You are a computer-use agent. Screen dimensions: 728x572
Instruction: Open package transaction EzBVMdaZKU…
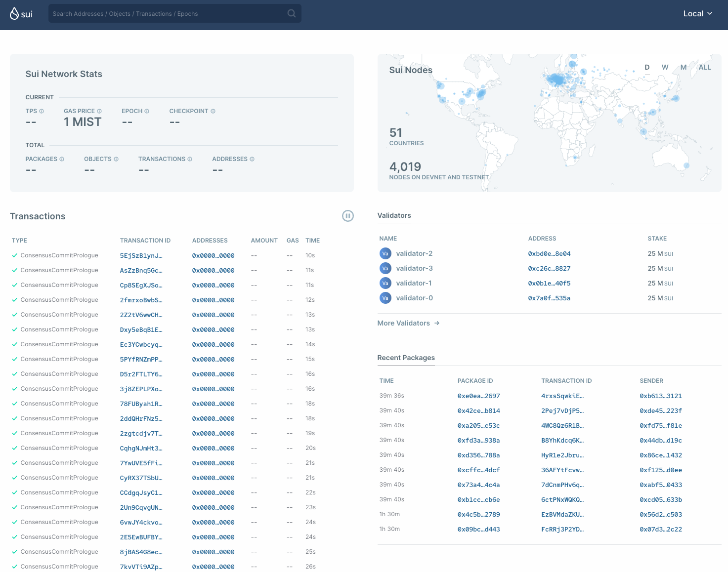[x=562, y=514]
